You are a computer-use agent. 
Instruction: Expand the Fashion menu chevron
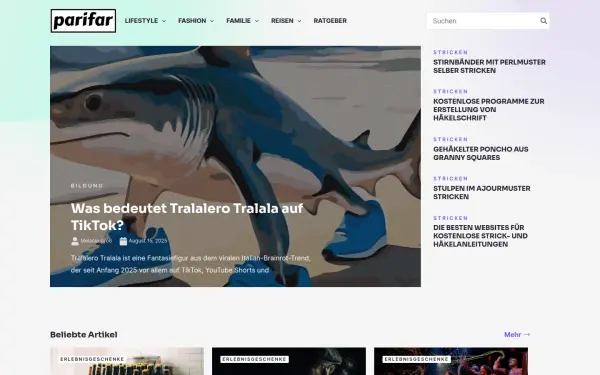tap(212, 21)
